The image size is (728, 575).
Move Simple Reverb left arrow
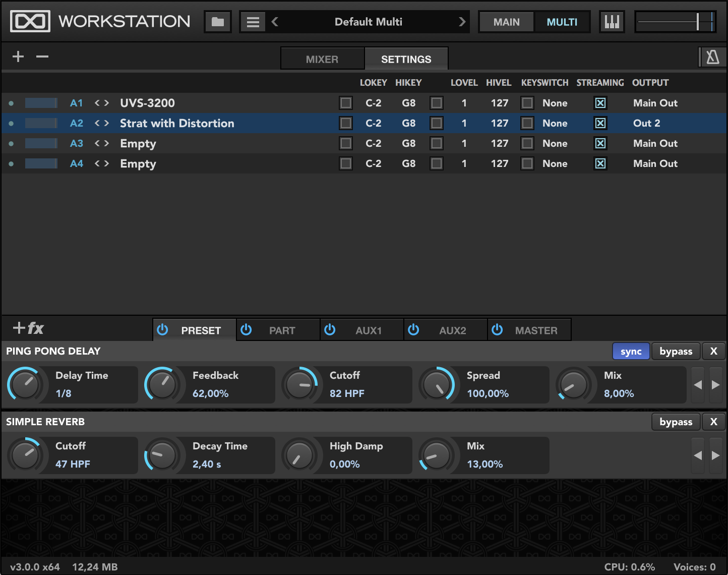click(x=698, y=455)
